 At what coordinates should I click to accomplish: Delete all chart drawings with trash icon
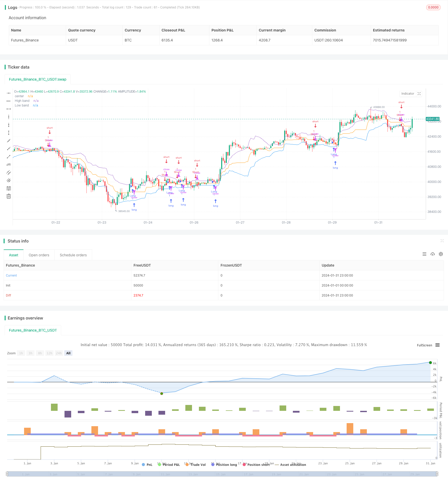click(x=9, y=196)
